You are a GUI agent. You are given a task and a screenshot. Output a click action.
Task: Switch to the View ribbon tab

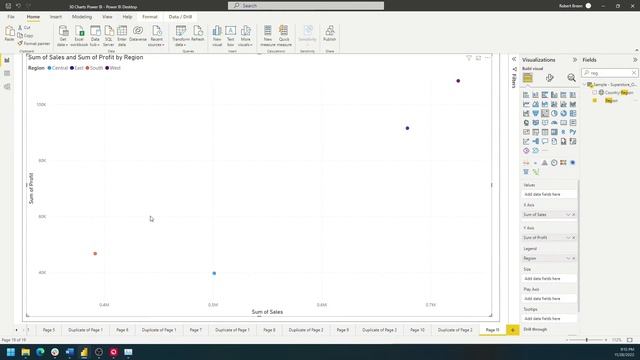tap(107, 17)
